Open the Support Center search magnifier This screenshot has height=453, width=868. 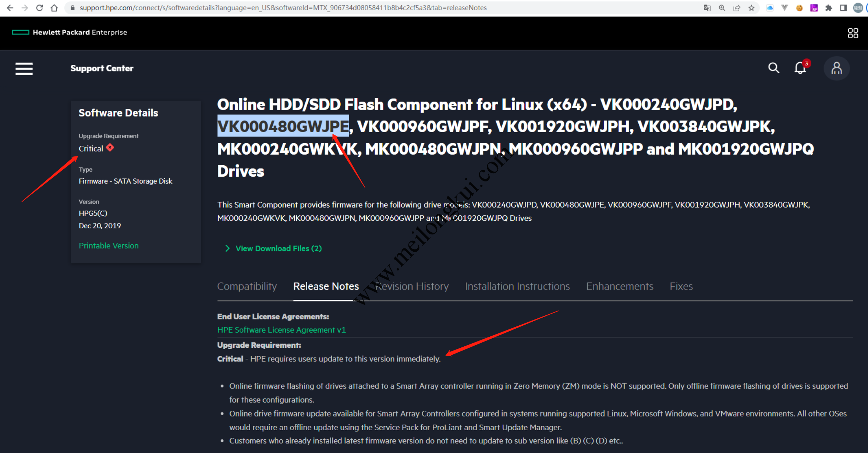[x=773, y=68]
